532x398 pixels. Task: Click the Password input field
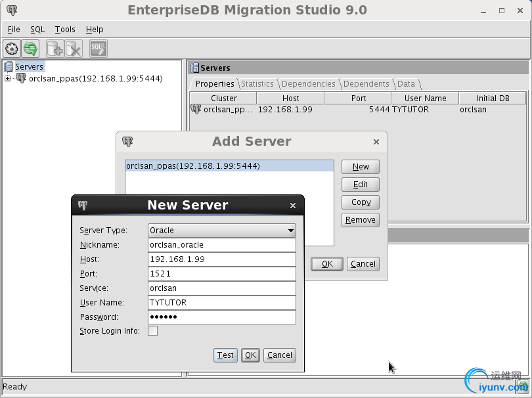[x=222, y=317]
